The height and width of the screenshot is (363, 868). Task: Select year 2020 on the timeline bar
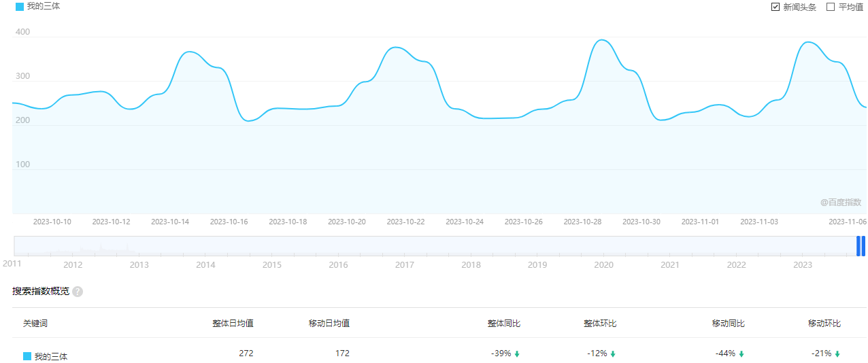[x=604, y=265]
